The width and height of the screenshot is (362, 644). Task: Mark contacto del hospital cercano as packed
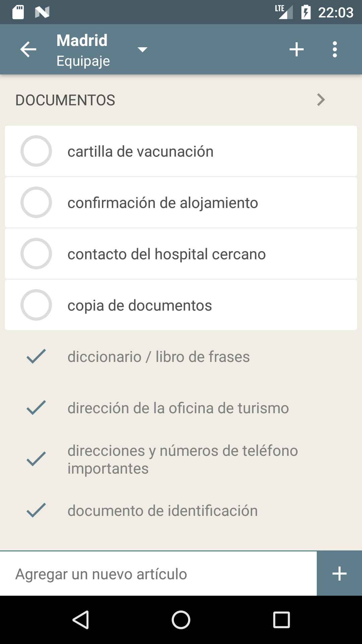tap(36, 254)
